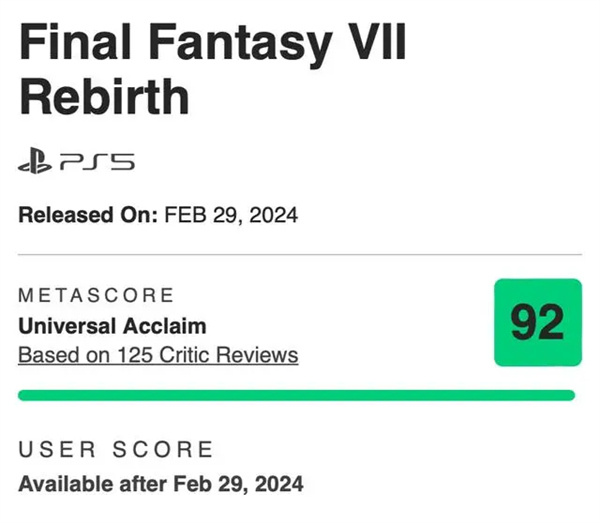The height and width of the screenshot is (523, 600).
Task: Click Available after Feb 29, 2024 text
Action: (x=161, y=484)
